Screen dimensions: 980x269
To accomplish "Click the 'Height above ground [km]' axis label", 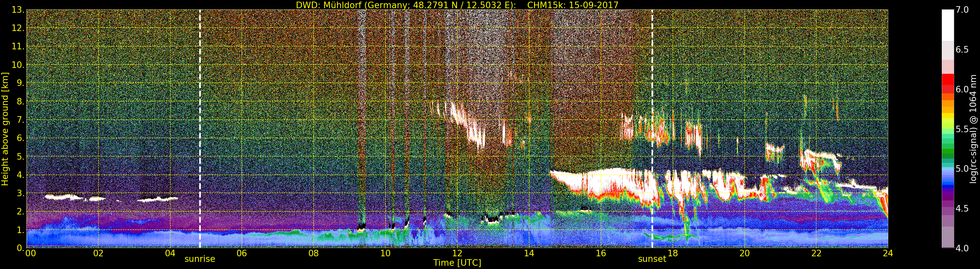I will [x=5, y=129].
